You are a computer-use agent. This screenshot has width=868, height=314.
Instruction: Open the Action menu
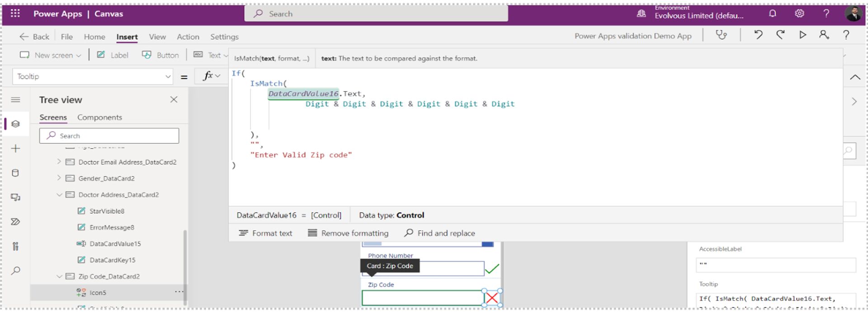(188, 37)
